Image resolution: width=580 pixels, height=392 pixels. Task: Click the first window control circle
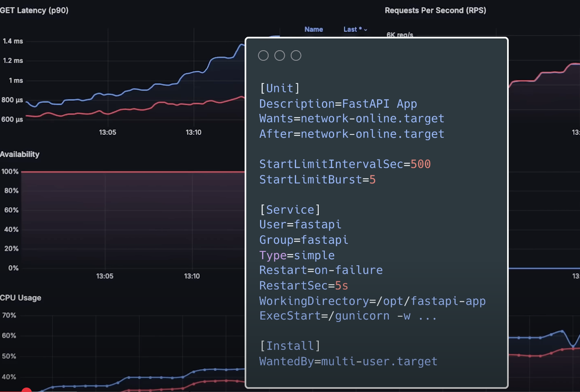pos(263,55)
